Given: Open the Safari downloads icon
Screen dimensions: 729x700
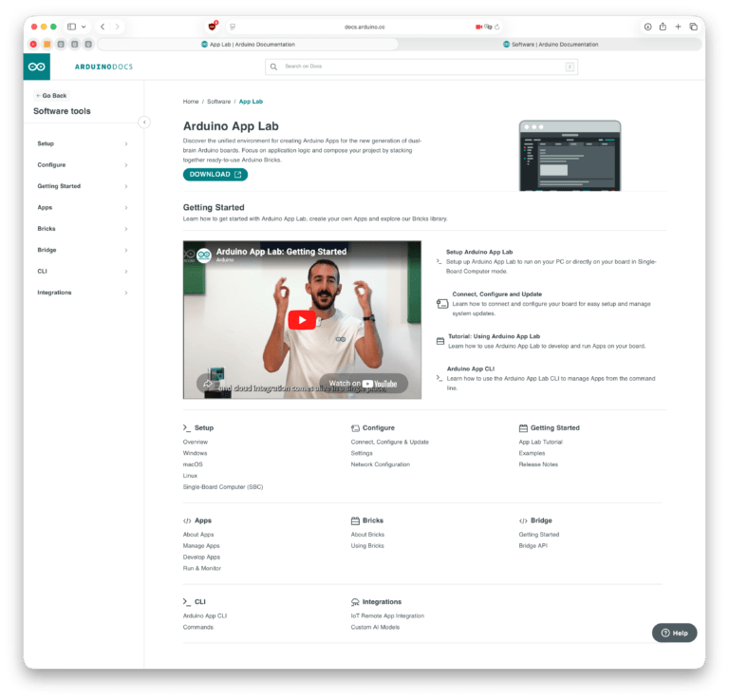Looking at the screenshot, I should pyautogui.click(x=647, y=27).
